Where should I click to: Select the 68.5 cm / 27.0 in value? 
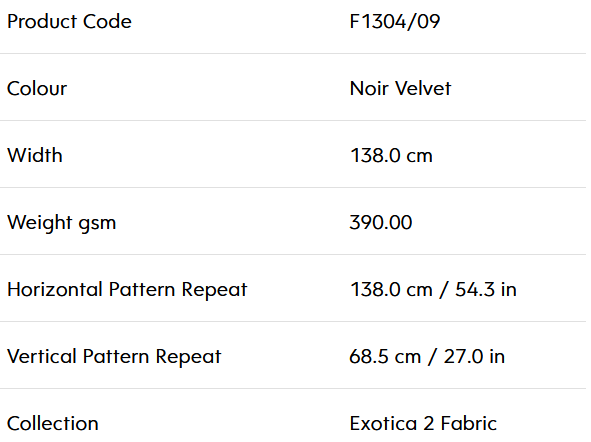click(427, 356)
